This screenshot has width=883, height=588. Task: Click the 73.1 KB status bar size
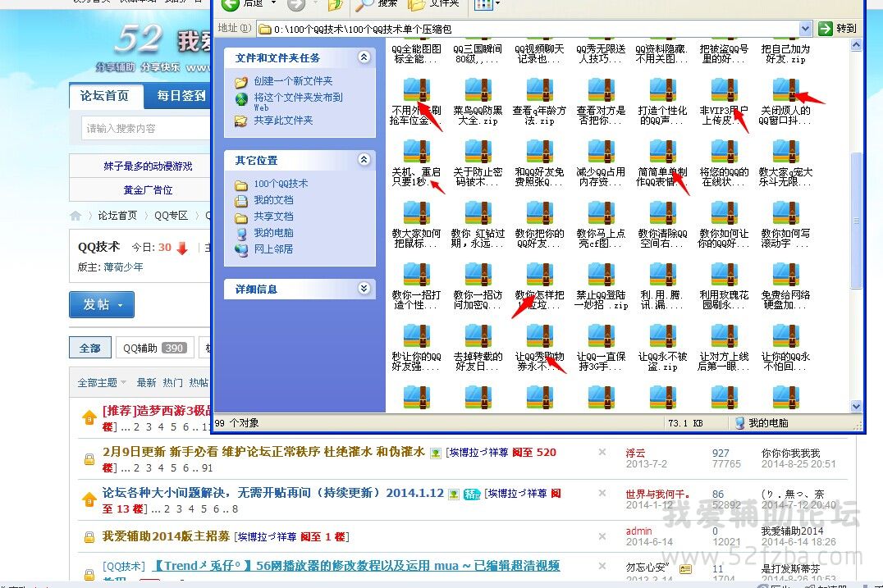pyautogui.click(x=684, y=423)
